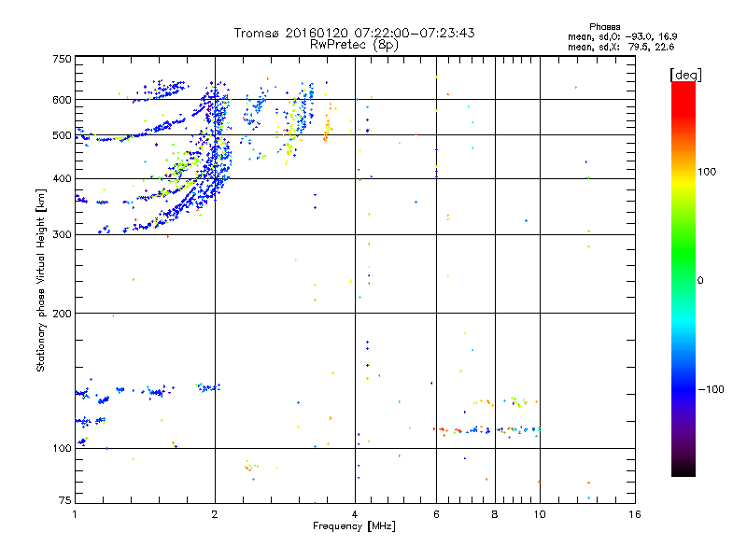
Task: Click the colorbar tick label '0'
Action: (700, 280)
